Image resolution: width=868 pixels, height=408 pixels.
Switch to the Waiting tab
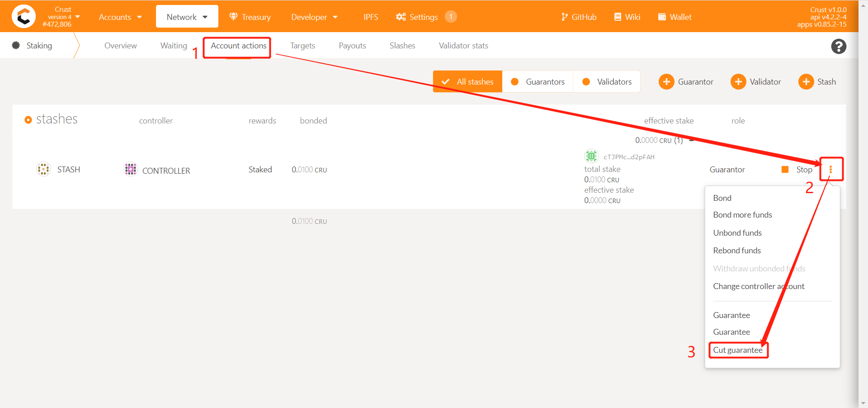tap(174, 46)
